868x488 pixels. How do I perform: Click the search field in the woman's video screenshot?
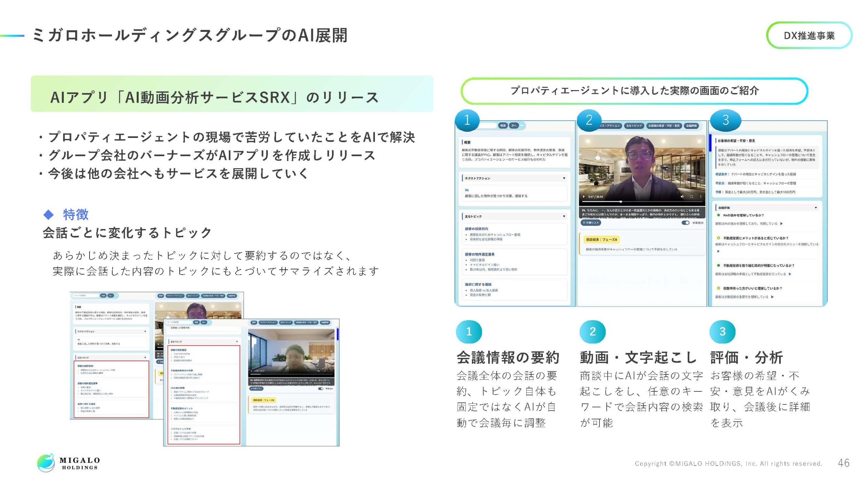(179, 322)
